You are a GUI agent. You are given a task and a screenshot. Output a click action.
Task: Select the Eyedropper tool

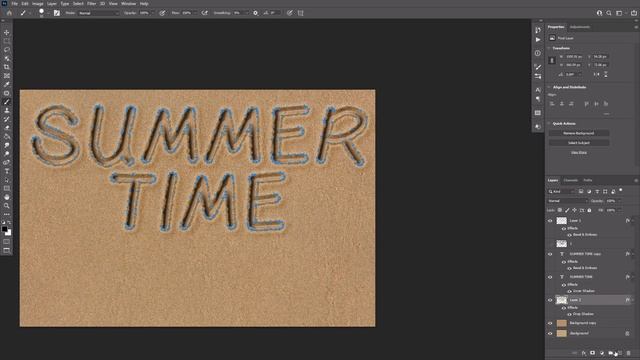tap(7, 84)
